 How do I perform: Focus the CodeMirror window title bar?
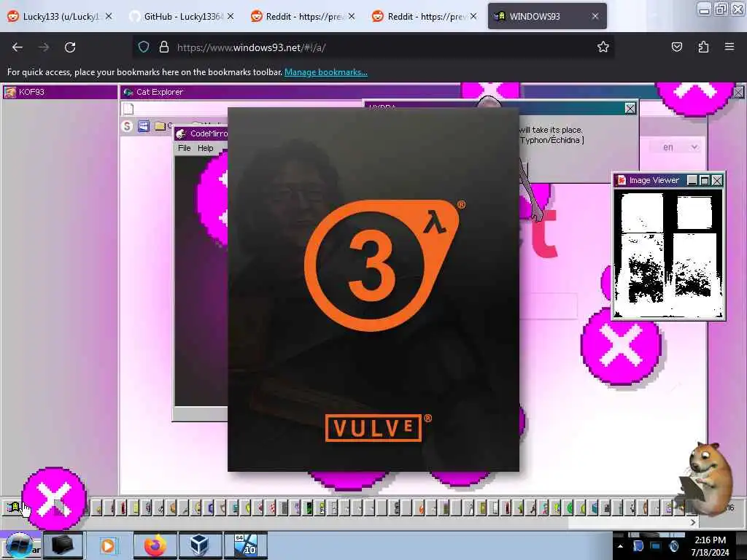[201, 134]
